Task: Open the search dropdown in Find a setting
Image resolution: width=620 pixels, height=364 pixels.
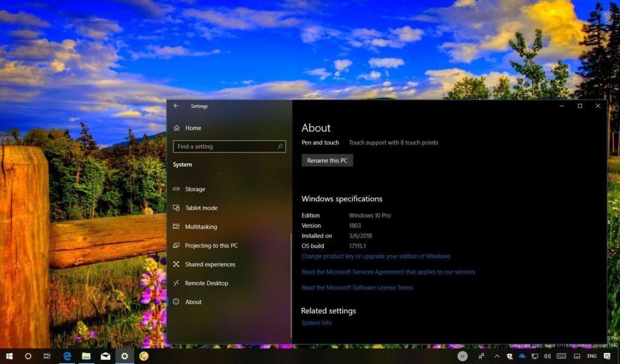Action: pyautogui.click(x=279, y=146)
